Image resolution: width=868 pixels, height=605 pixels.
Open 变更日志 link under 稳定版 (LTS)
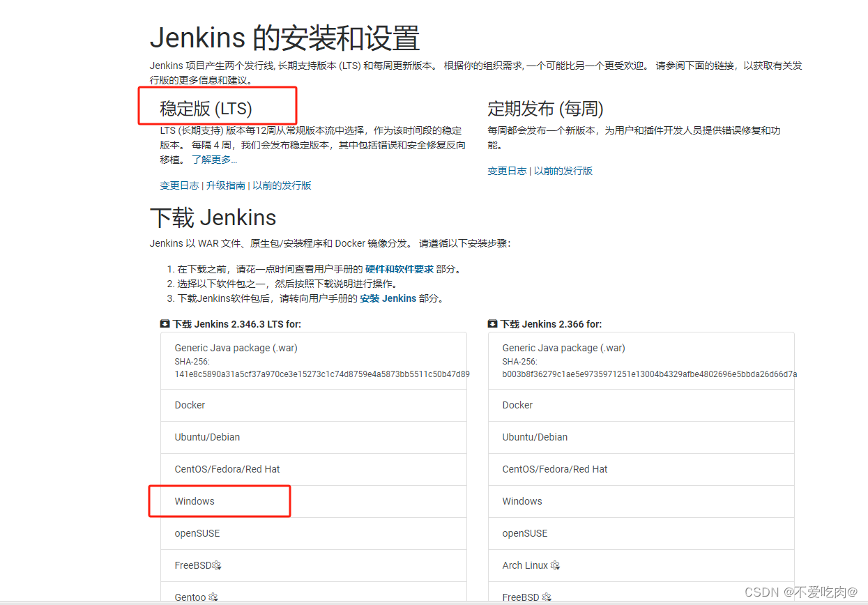click(179, 185)
